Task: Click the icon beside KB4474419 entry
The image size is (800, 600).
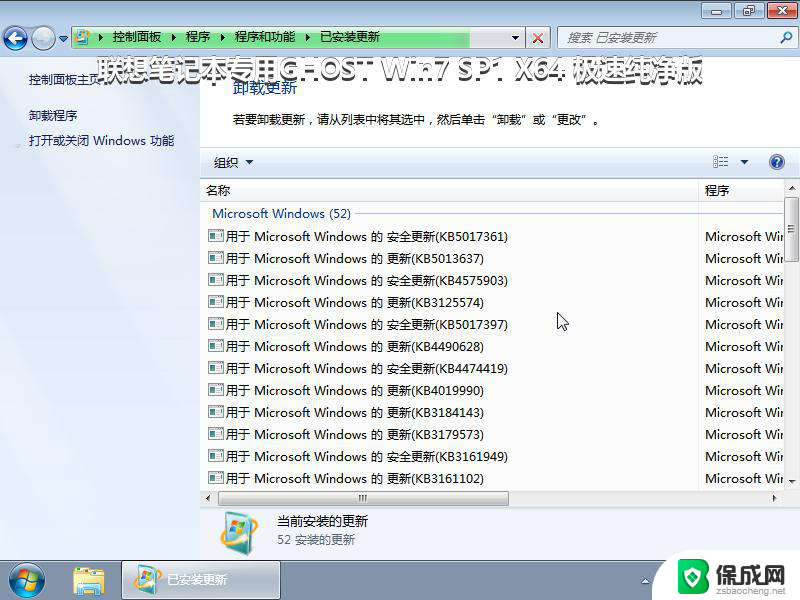Action: click(216, 367)
